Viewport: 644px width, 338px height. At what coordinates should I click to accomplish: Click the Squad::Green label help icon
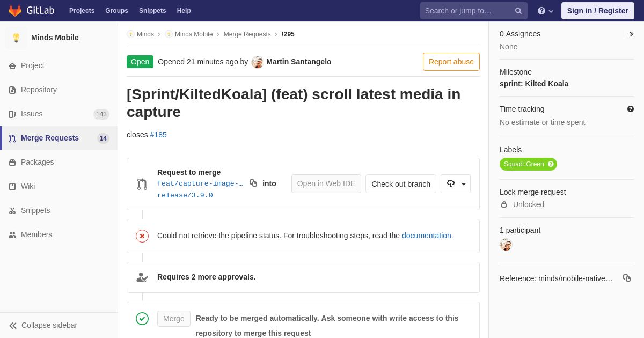click(551, 164)
